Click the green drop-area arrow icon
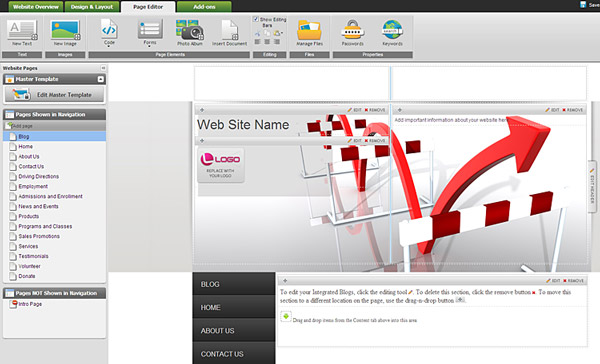 [285, 316]
